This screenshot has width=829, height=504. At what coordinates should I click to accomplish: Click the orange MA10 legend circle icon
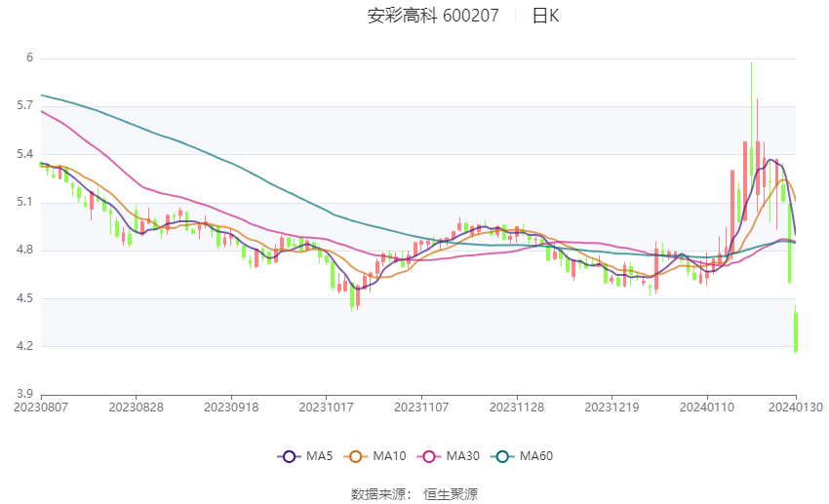(355, 457)
